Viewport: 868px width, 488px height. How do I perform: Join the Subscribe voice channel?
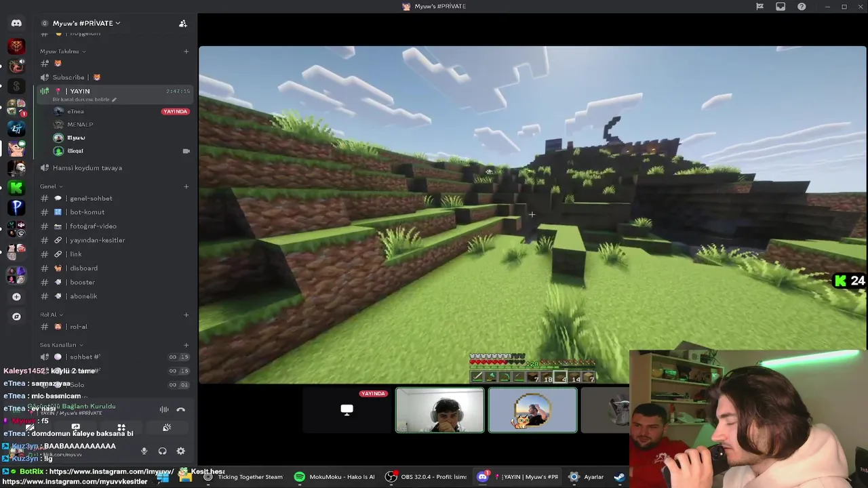point(115,77)
